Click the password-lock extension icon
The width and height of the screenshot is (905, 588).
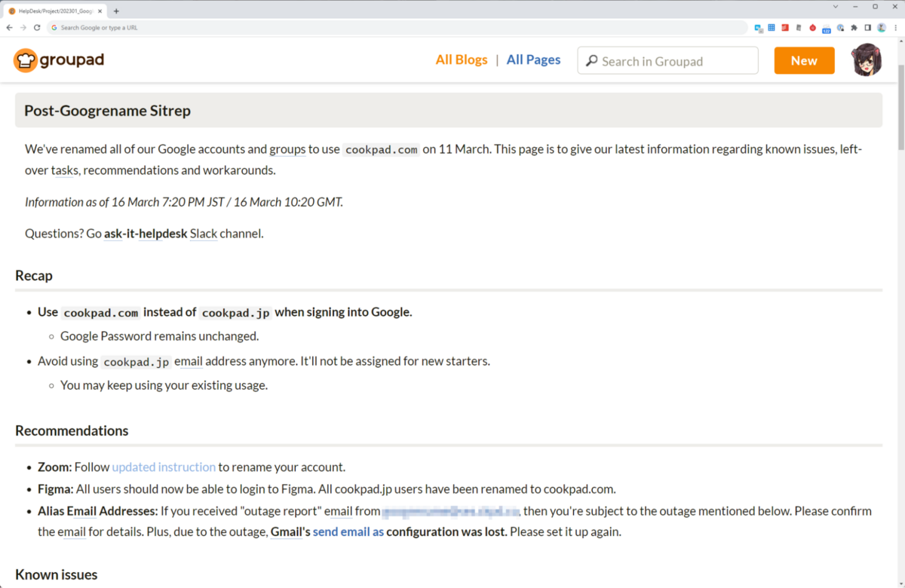pos(840,27)
